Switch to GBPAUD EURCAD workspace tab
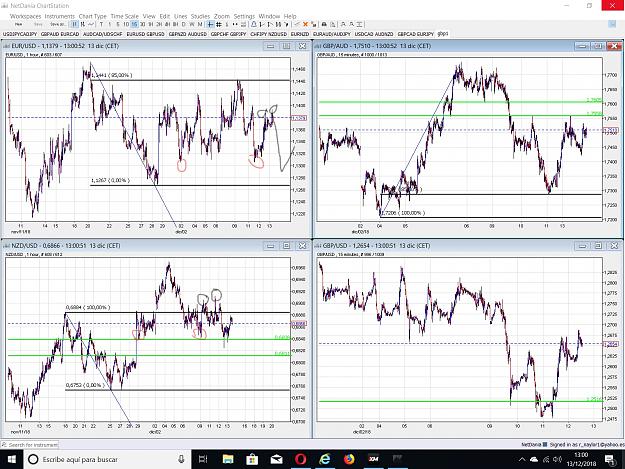The width and height of the screenshot is (625, 469). [60, 34]
